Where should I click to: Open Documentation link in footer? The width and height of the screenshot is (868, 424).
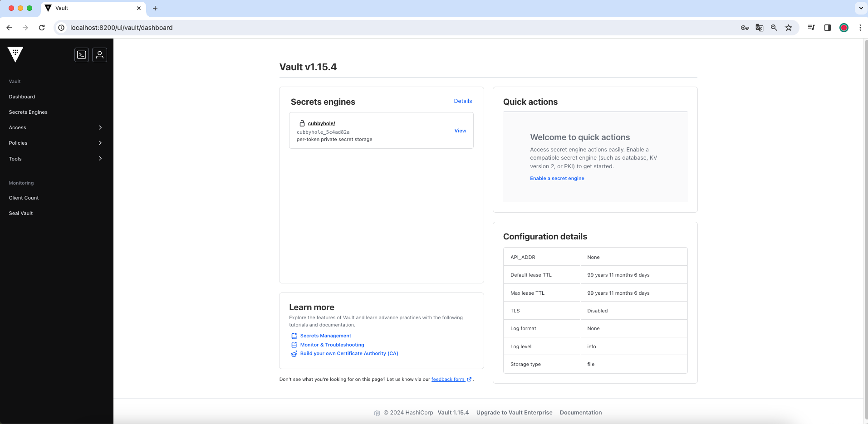(x=581, y=413)
